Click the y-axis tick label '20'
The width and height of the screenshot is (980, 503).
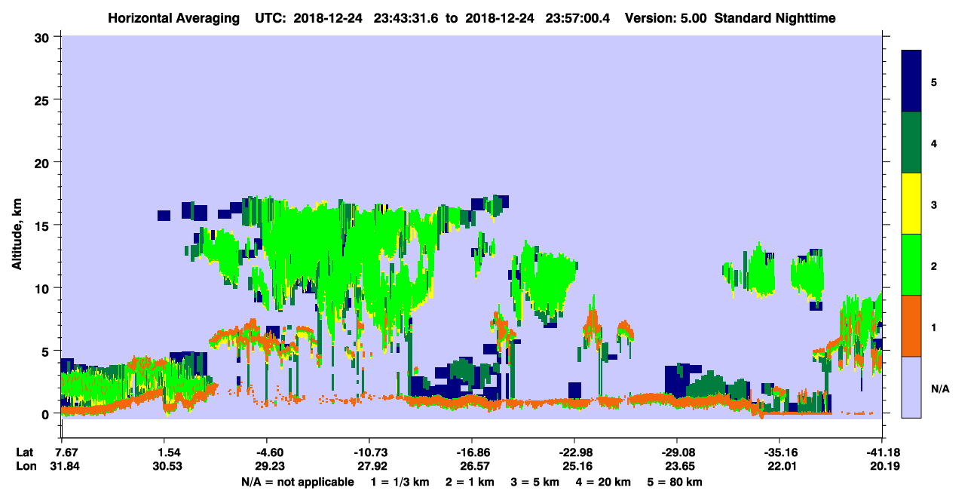44,162
